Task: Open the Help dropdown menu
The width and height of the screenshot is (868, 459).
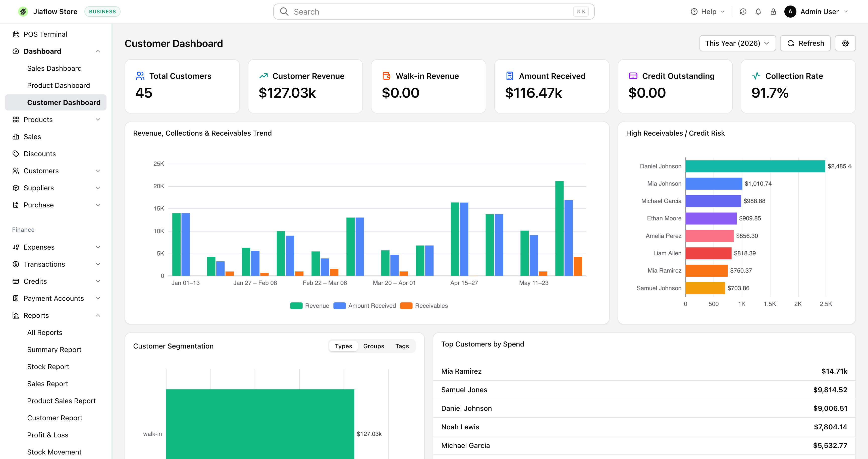Action: (x=708, y=12)
